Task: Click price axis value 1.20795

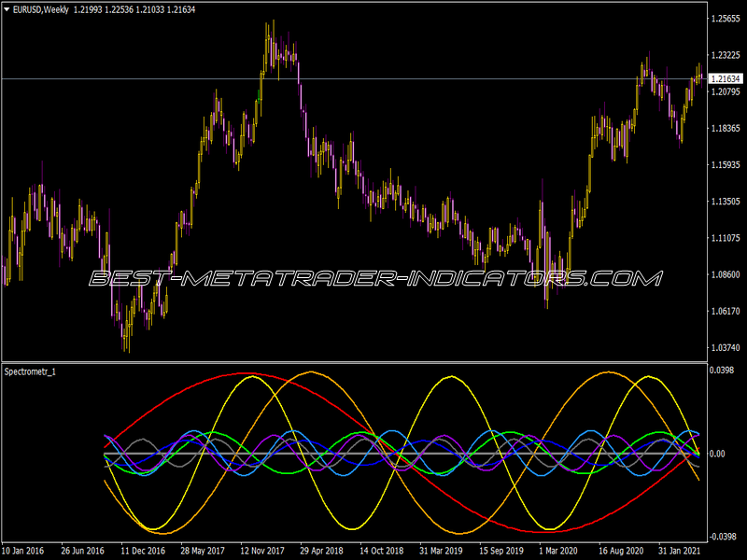Action: 726,91
